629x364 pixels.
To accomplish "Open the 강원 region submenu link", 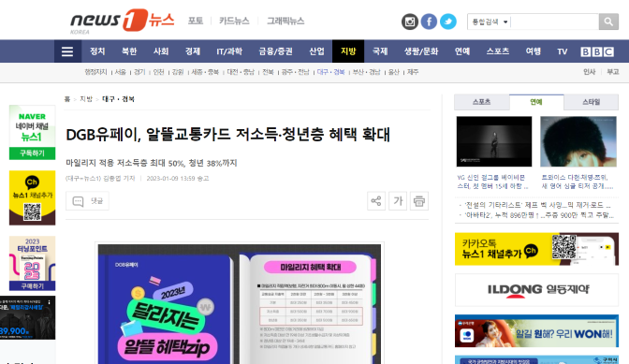I will (x=178, y=72).
